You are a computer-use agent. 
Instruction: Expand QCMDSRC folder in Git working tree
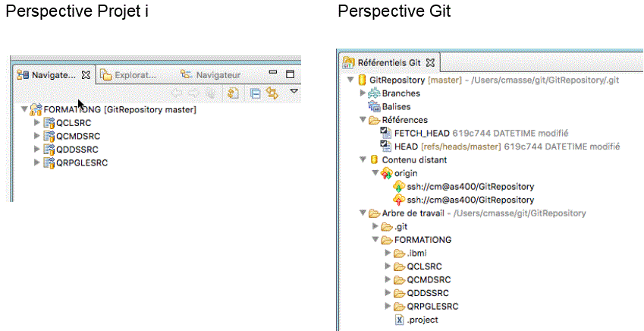(388, 279)
